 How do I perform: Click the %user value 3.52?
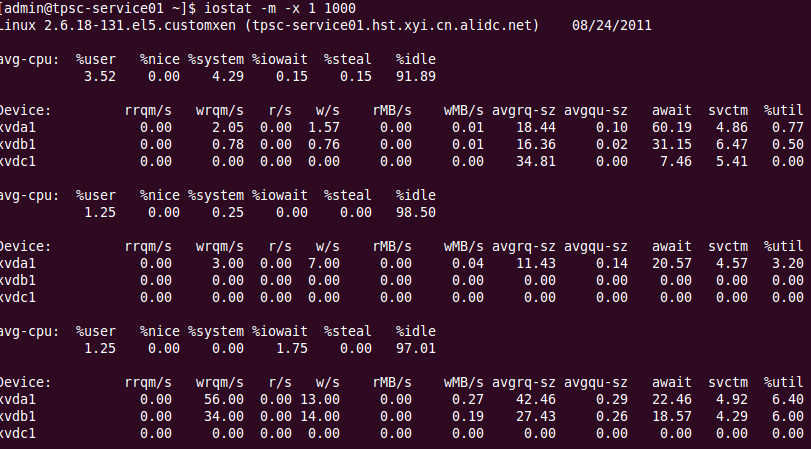pyautogui.click(x=102, y=76)
